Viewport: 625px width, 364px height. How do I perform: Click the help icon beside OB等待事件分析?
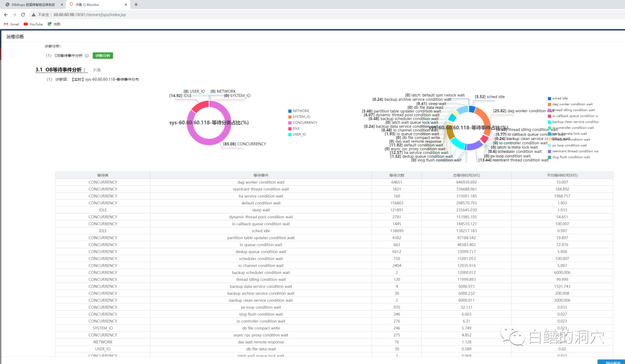click(87, 56)
